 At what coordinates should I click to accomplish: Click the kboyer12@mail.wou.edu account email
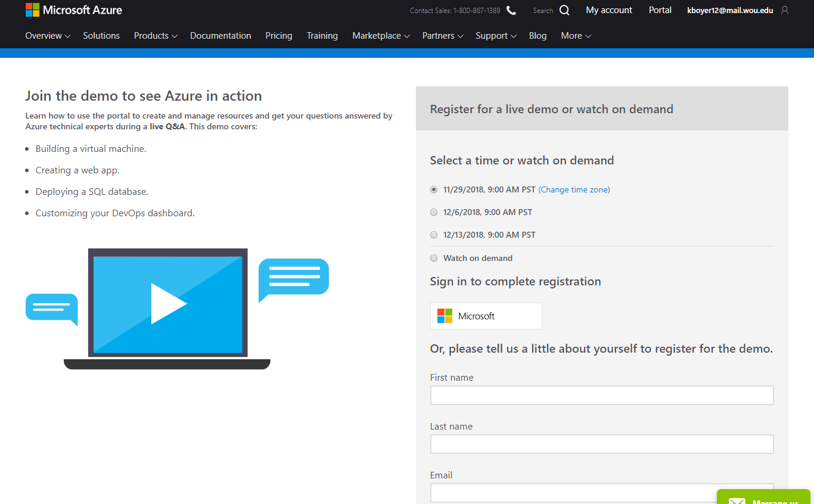[730, 10]
